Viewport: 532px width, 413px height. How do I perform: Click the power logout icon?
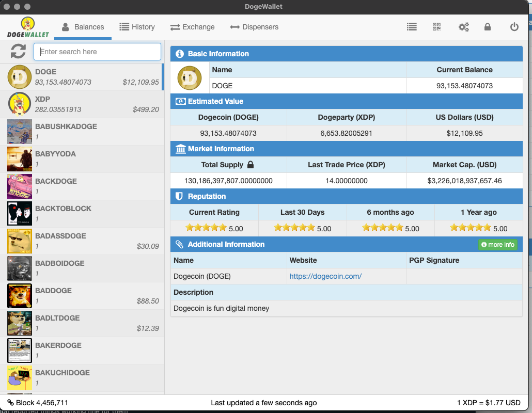(514, 27)
